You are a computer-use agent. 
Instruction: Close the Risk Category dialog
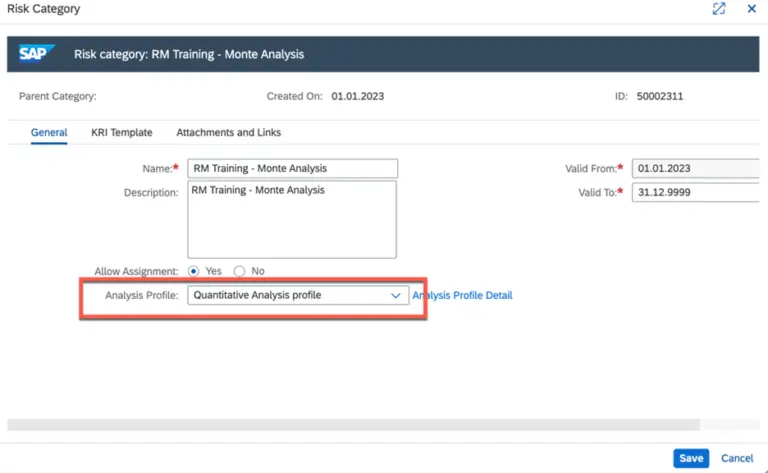(x=751, y=9)
